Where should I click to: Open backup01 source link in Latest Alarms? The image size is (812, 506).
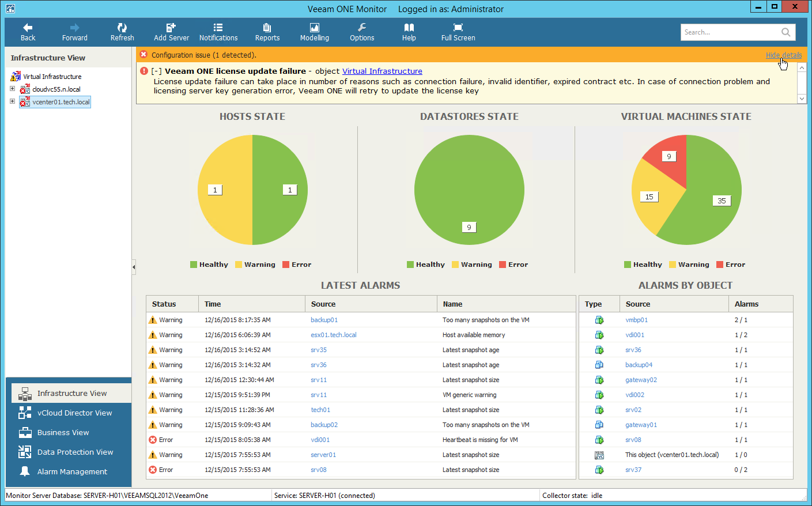pos(324,320)
